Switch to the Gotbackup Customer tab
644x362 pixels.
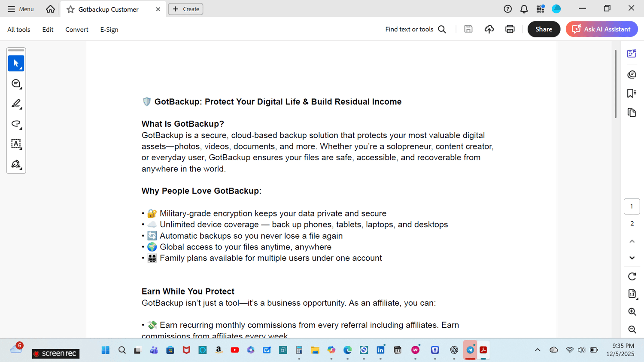pyautogui.click(x=113, y=9)
